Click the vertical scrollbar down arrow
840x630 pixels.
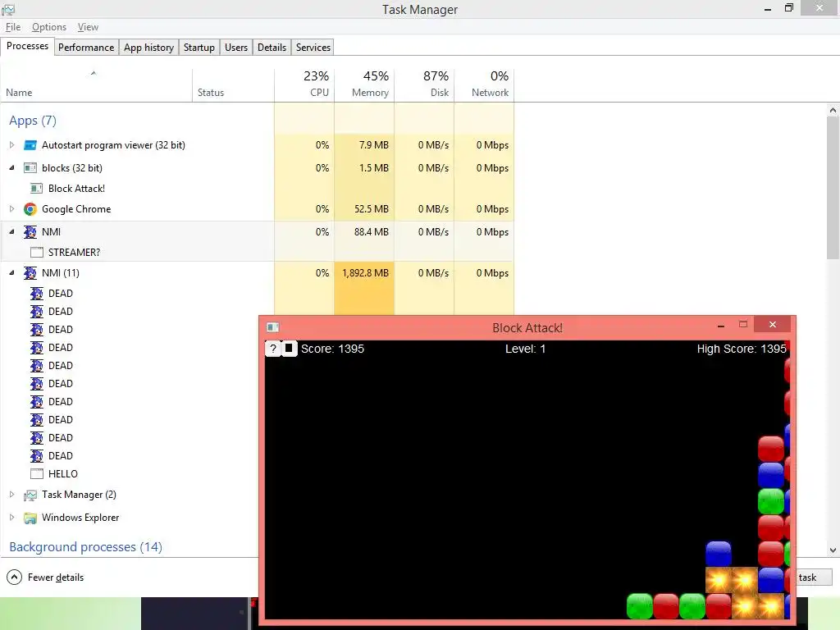pos(833,550)
